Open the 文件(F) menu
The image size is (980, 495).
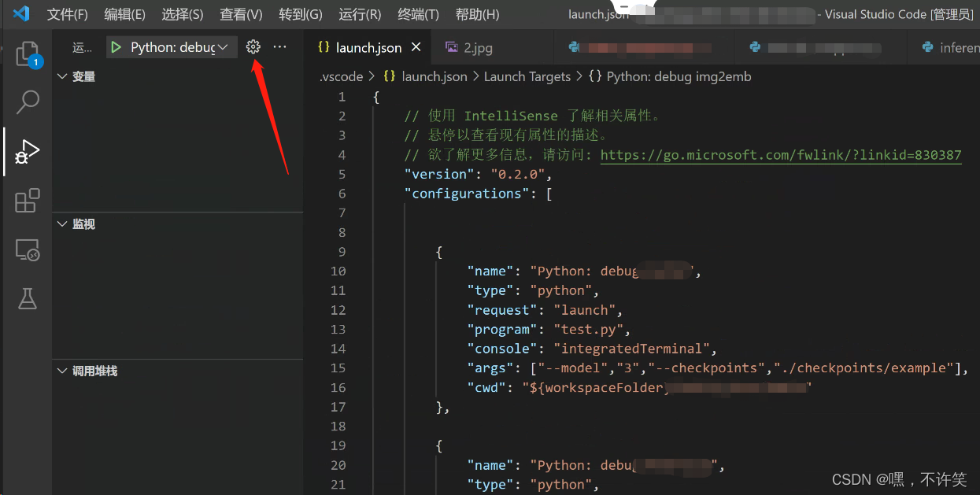click(x=68, y=14)
